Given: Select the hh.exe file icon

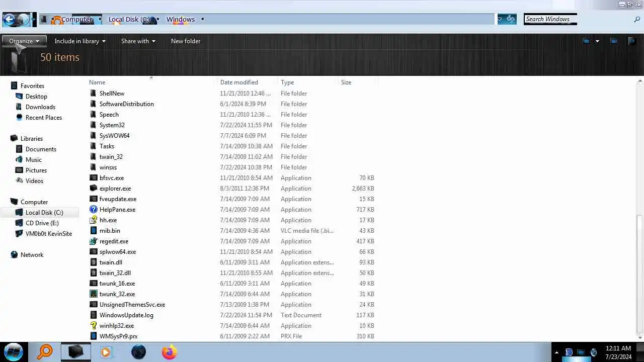Looking at the screenshot, I should click(93, 220).
